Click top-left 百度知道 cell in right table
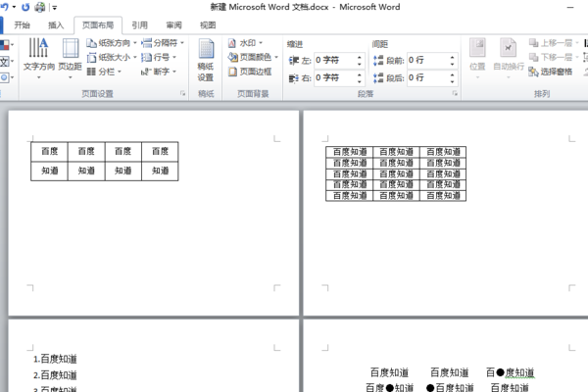 (x=350, y=152)
